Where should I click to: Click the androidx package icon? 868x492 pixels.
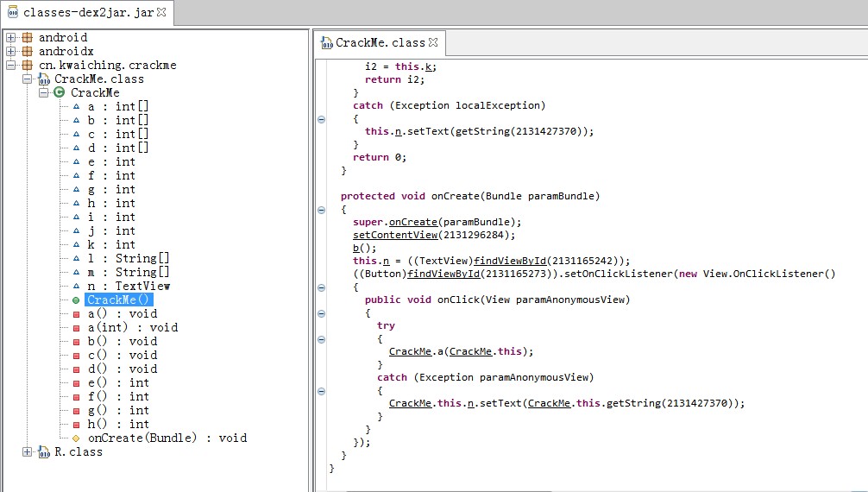[27, 51]
